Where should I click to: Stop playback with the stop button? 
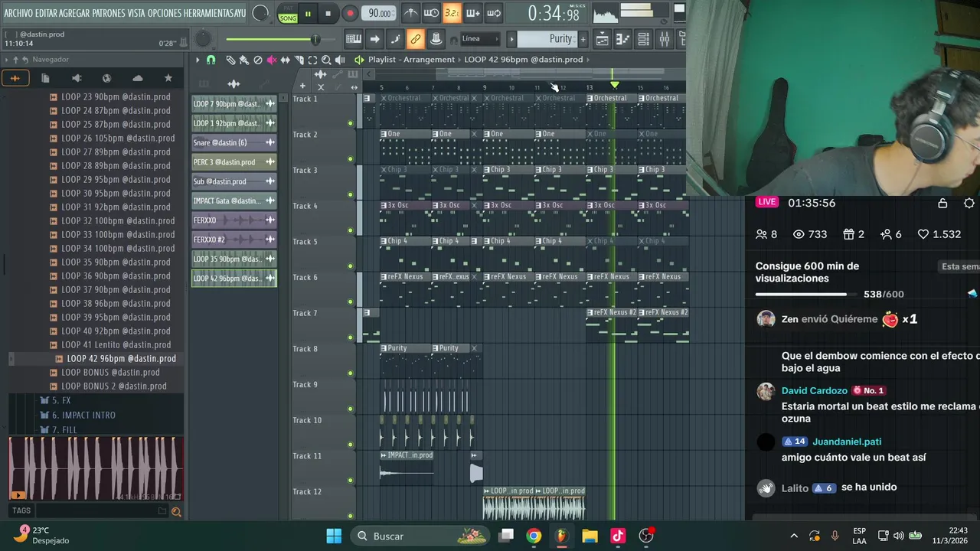click(x=328, y=13)
